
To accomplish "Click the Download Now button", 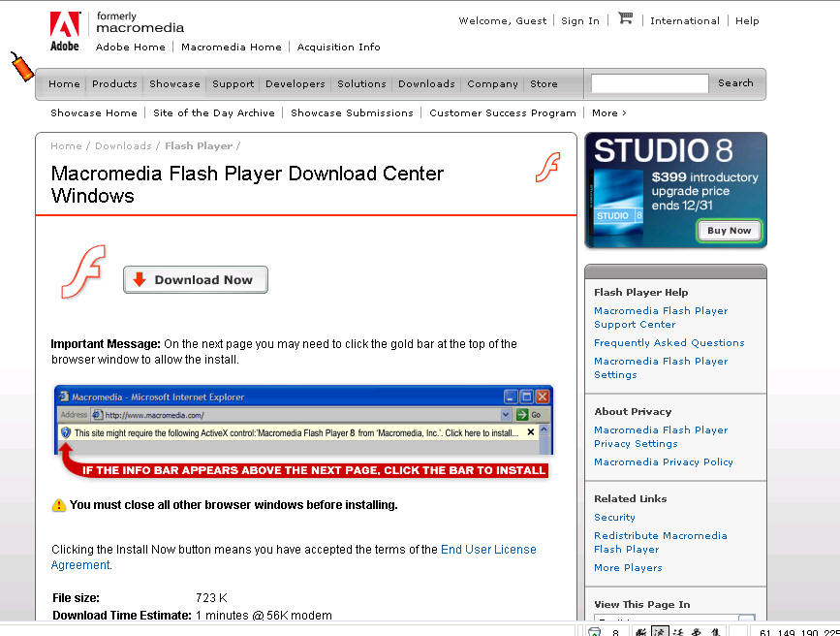I will pyautogui.click(x=196, y=280).
